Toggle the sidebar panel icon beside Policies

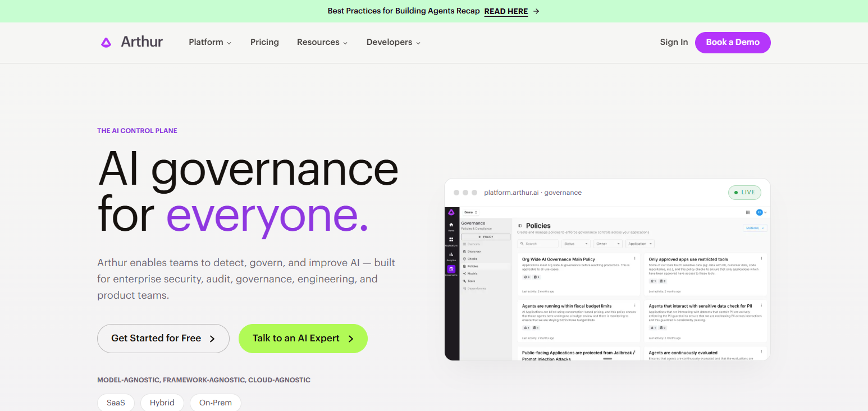(x=520, y=226)
